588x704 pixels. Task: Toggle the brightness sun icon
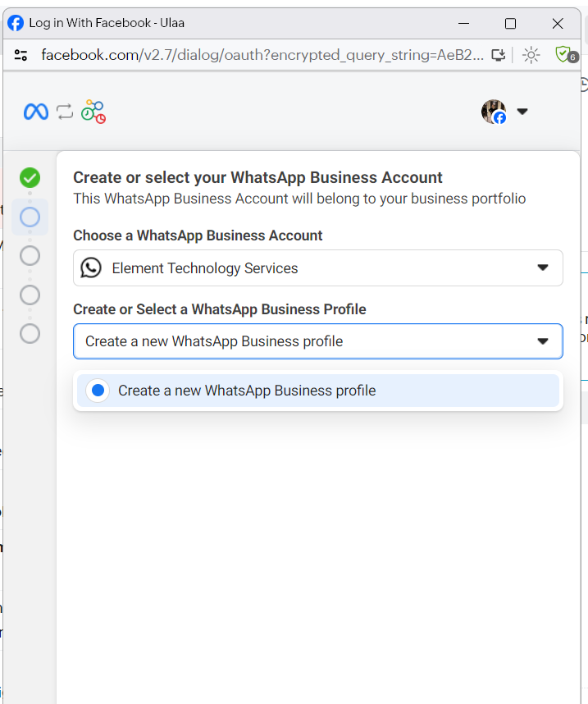coord(531,55)
